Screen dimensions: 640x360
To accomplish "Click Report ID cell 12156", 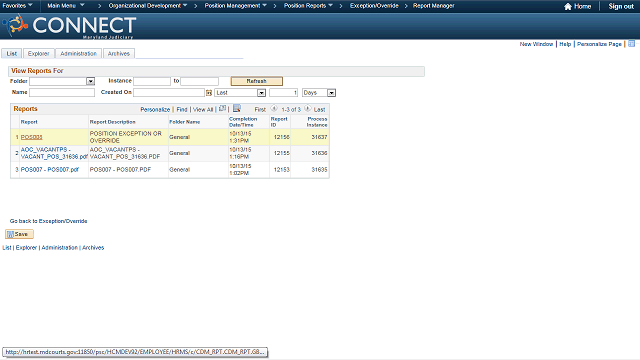I will coord(282,137).
